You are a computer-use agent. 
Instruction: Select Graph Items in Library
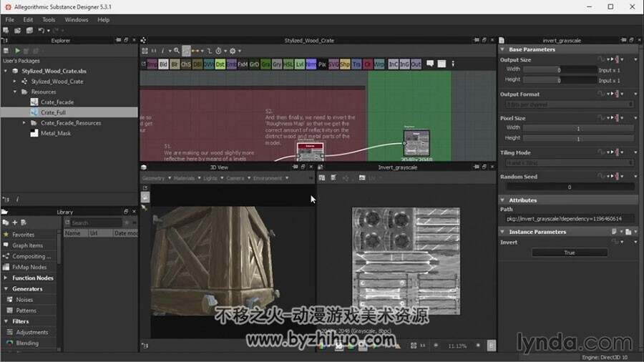click(x=27, y=245)
